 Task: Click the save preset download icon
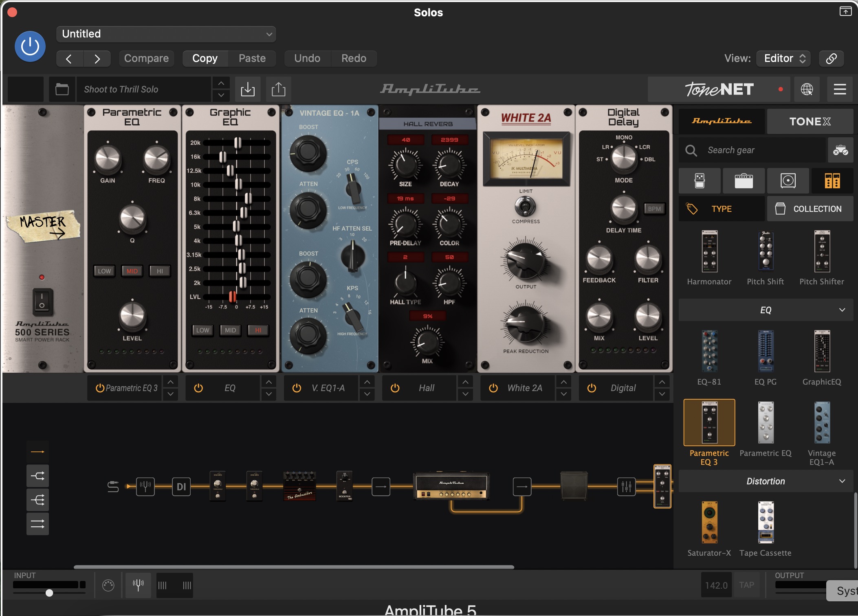tap(248, 89)
